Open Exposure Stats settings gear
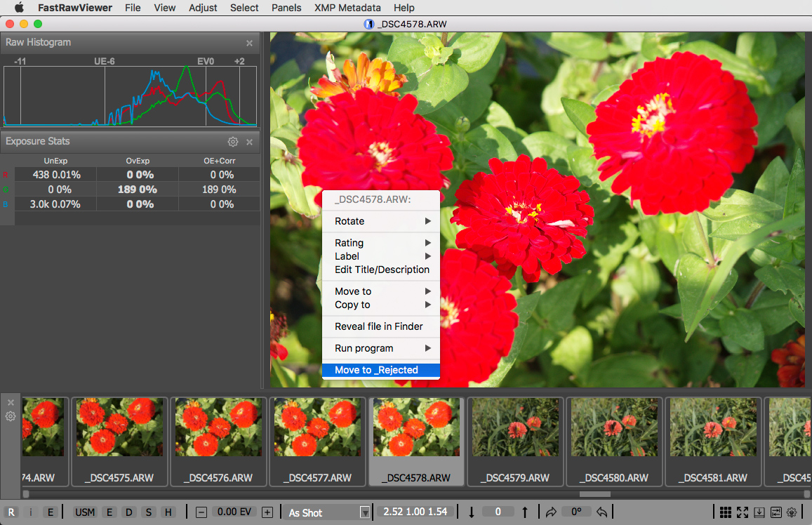Viewport: 812px width, 525px height. 233,142
